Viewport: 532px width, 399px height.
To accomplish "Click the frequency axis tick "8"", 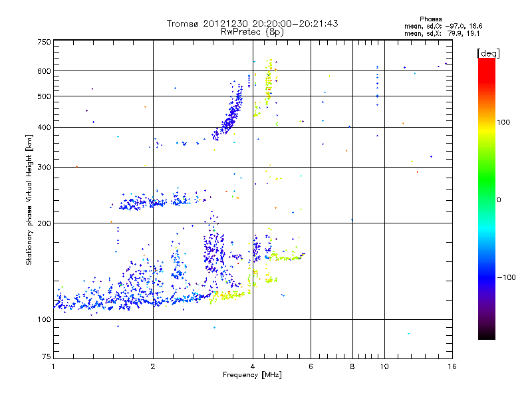I will 352,366.
